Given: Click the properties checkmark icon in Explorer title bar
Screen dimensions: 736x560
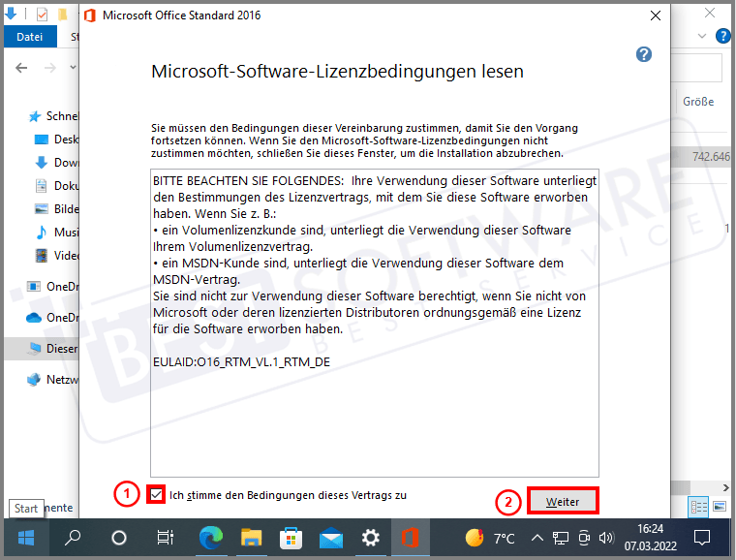Looking at the screenshot, I should pos(42,15).
